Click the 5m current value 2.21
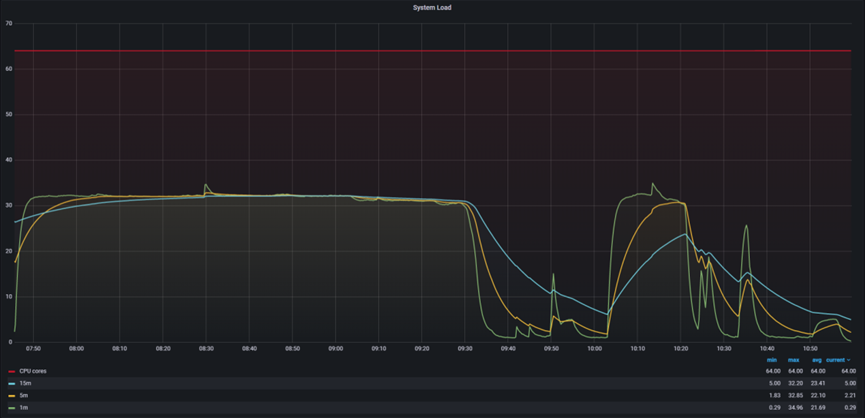 click(850, 395)
